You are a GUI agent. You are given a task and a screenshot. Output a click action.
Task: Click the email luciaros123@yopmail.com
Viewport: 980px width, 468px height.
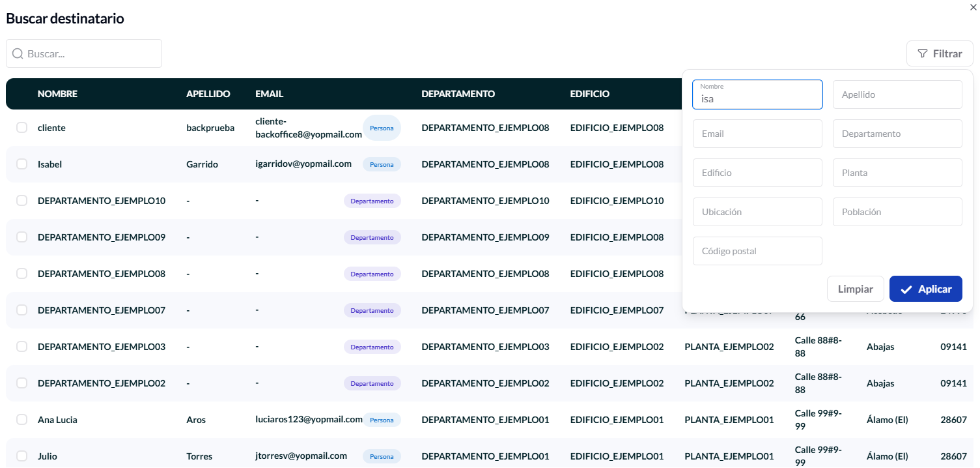309,420
